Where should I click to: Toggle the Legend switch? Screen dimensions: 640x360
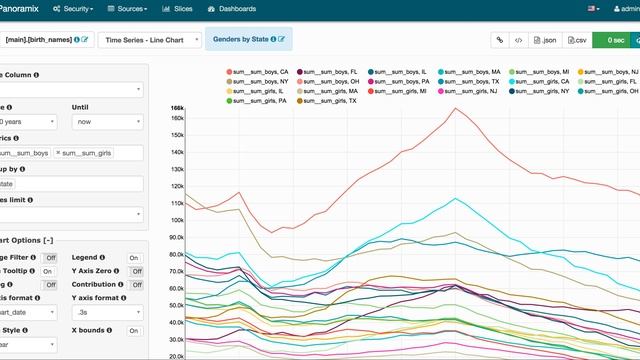pos(134,258)
